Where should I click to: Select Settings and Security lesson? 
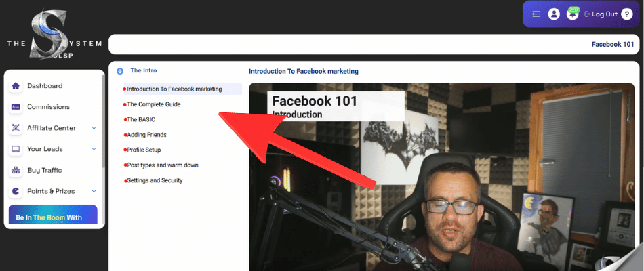pyautogui.click(x=155, y=180)
